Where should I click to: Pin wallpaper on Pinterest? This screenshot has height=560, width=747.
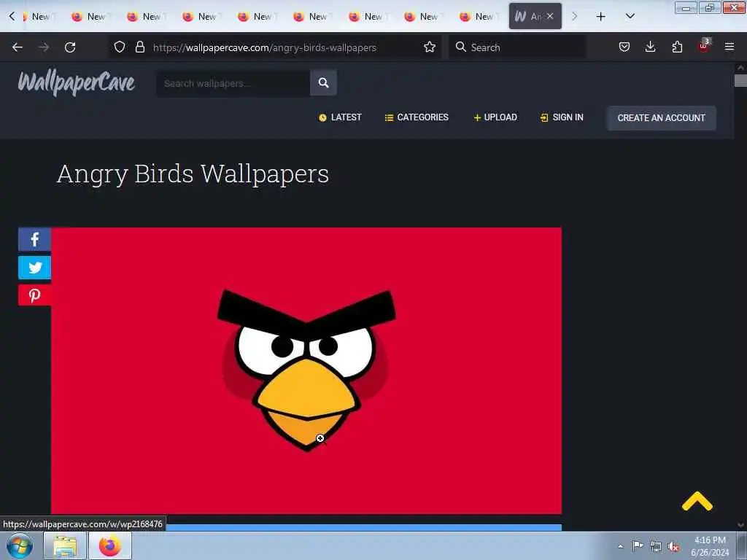[x=34, y=295]
